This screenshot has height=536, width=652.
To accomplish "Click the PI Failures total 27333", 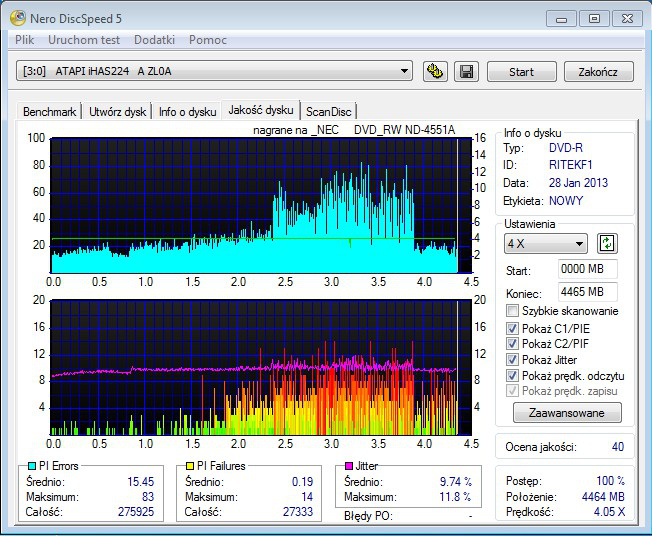I will coord(298,511).
